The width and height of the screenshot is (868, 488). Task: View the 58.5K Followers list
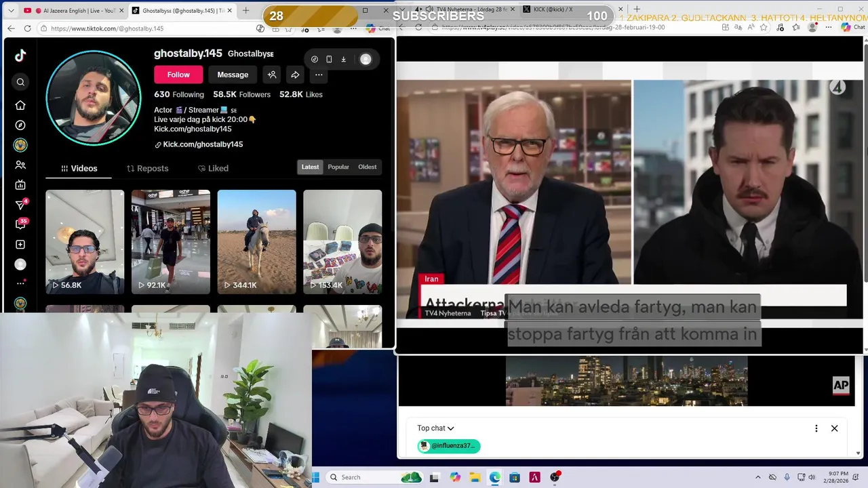[241, 94]
